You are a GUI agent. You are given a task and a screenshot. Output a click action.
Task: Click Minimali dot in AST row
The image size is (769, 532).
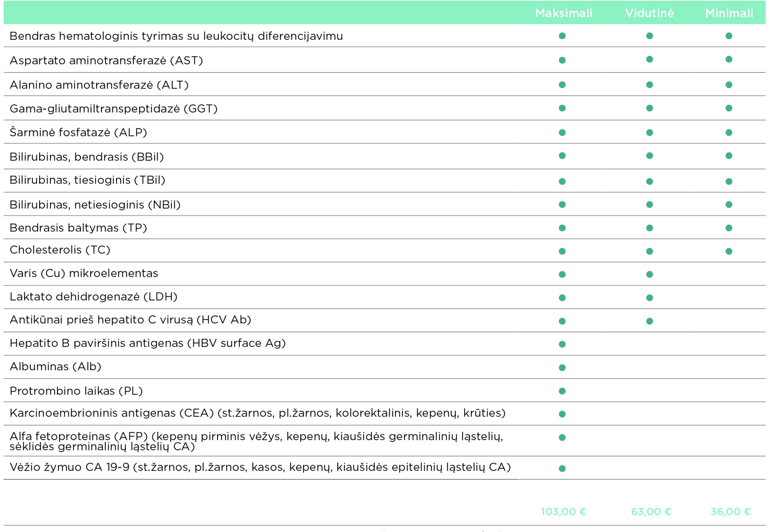point(729,59)
